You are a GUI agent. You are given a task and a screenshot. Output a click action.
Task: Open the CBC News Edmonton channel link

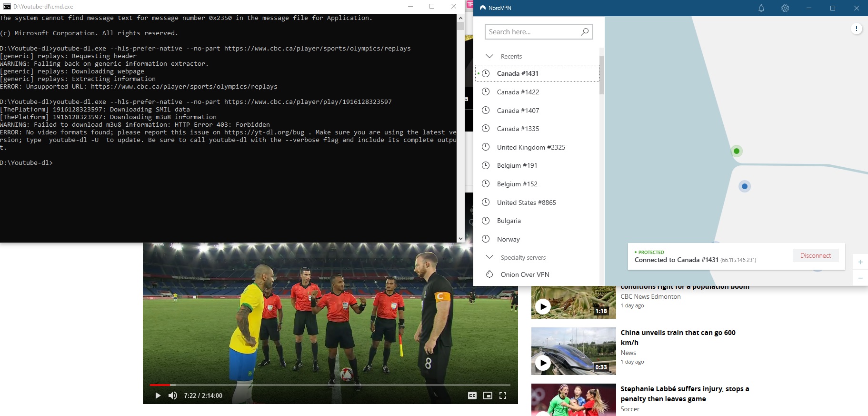click(650, 296)
